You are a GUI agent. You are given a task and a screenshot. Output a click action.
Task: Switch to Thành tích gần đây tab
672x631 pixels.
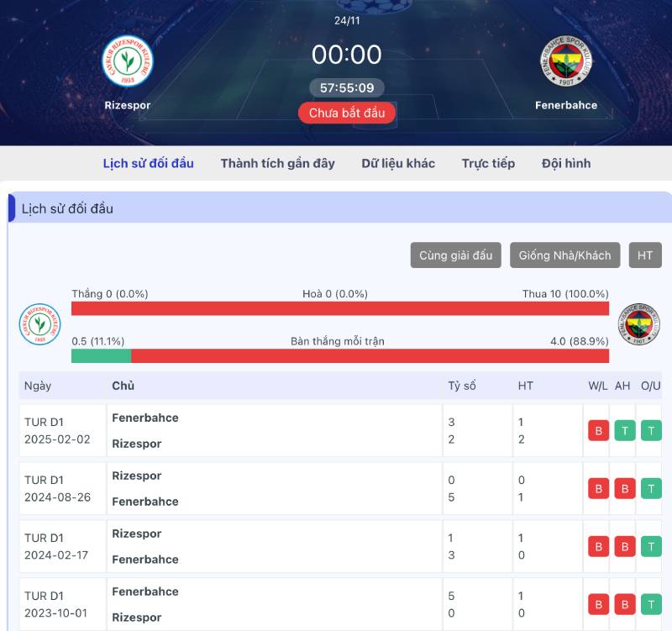[x=278, y=163]
